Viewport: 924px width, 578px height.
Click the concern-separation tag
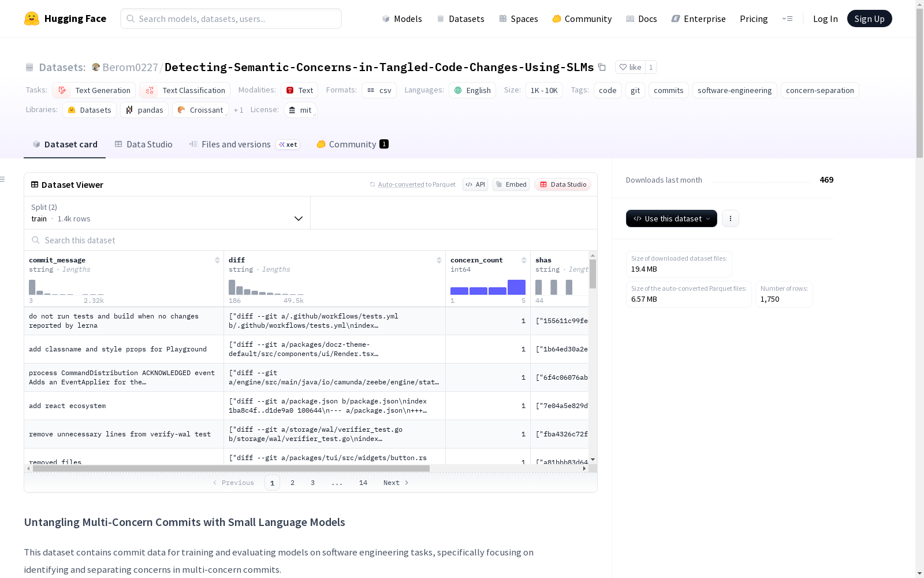point(820,90)
